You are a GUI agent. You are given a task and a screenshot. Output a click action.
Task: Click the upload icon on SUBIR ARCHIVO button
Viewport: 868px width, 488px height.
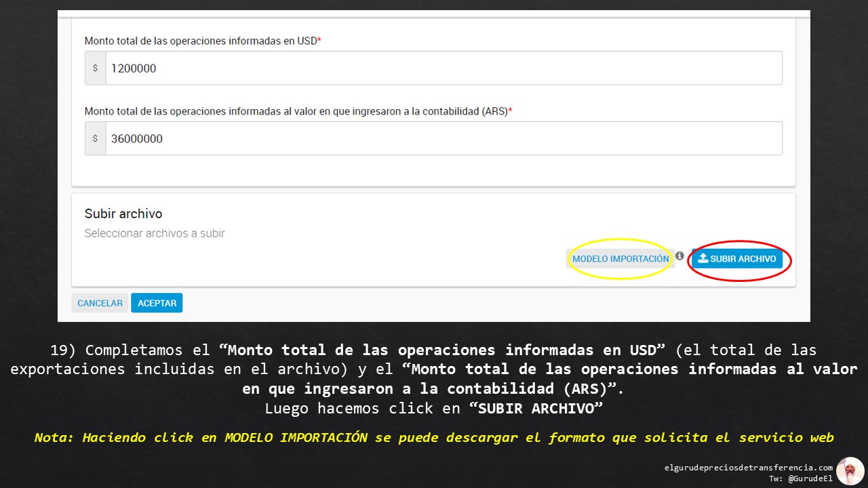point(704,258)
